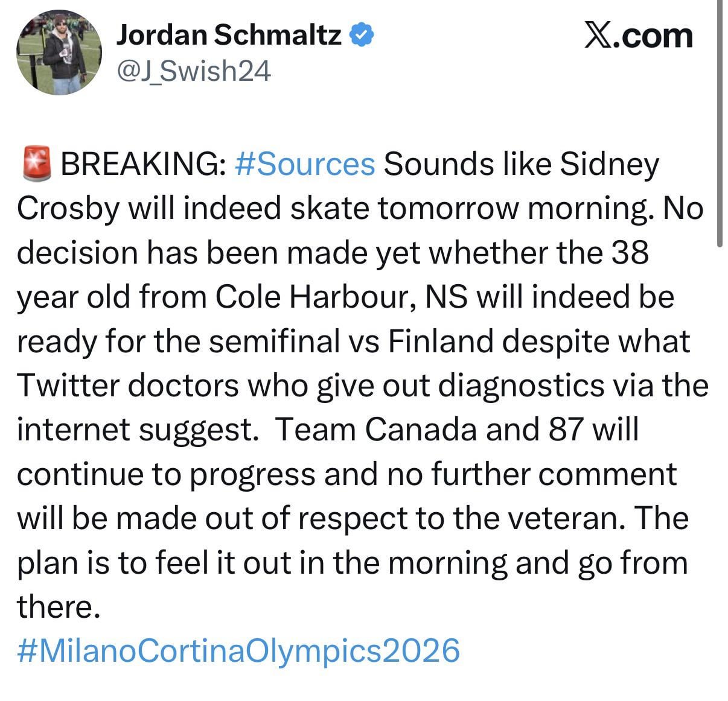
Task: Click the word BREAKING in the post
Action: 143,164
